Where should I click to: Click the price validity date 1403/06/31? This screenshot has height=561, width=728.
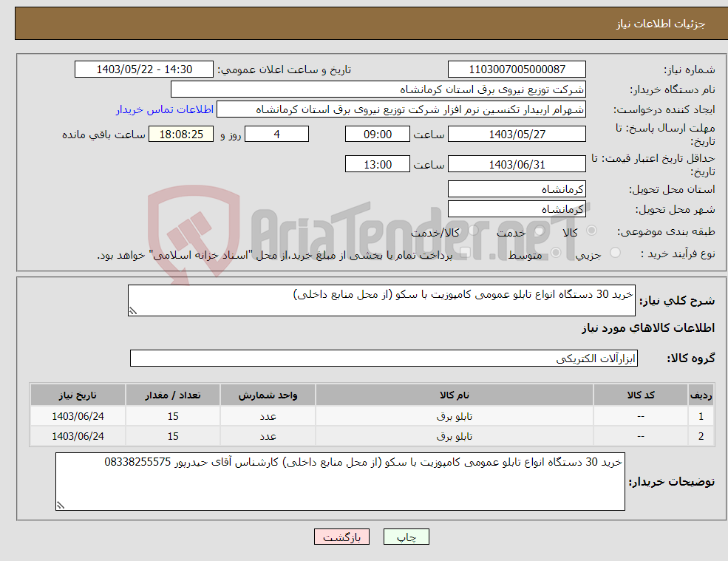[517, 164]
